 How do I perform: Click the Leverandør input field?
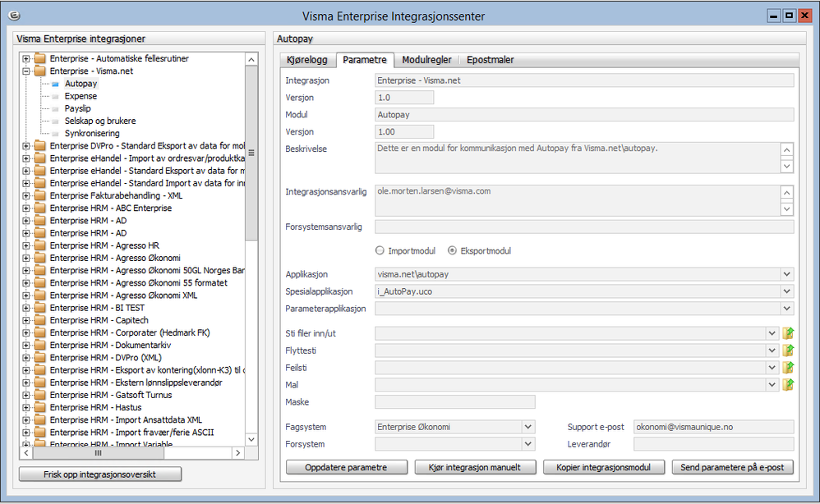(714, 444)
